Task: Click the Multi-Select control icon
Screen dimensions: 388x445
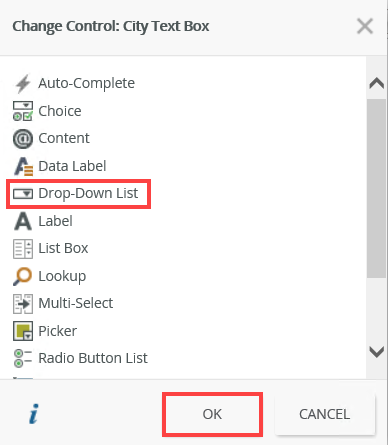Action: pos(23,304)
